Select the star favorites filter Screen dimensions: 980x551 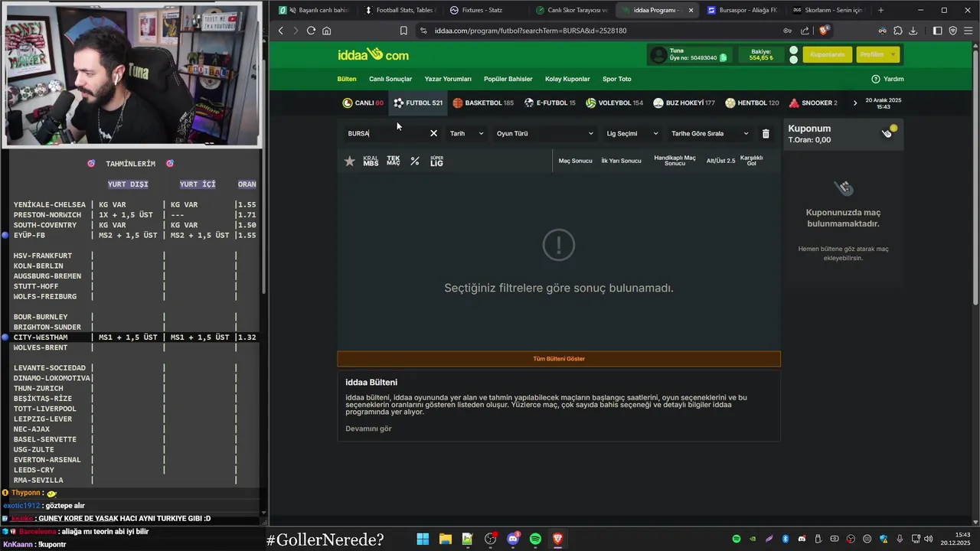pyautogui.click(x=350, y=161)
